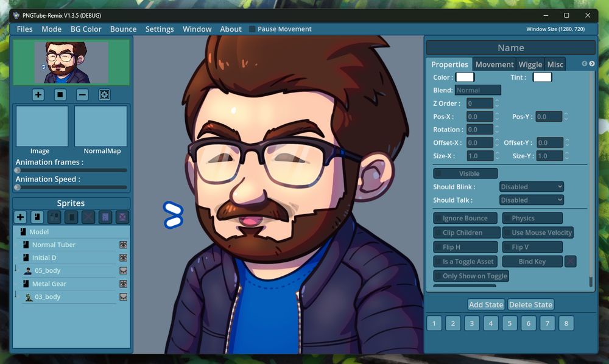Open the Tint swatch picker
The width and height of the screenshot is (609, 364).
pyautogui.click(x=542, y=77)
